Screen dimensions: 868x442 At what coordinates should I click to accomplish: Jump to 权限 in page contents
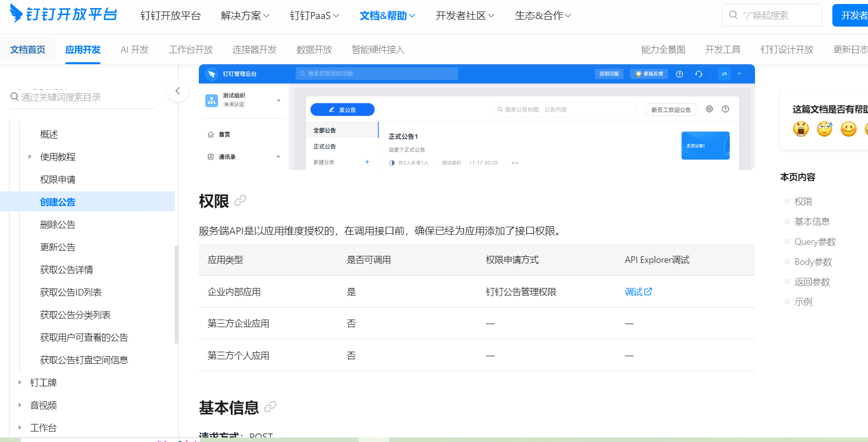tap(803, 201)
